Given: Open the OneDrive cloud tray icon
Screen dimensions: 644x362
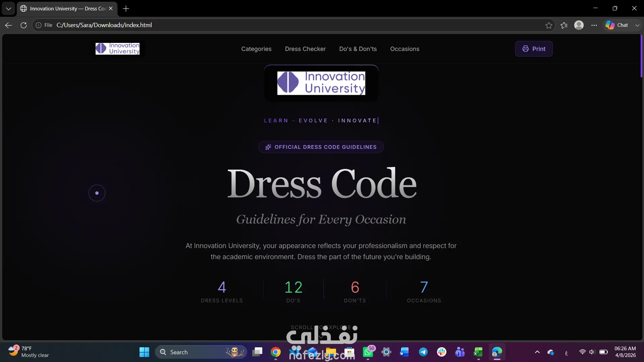Looking at the screenshot, I should (551, 352).
